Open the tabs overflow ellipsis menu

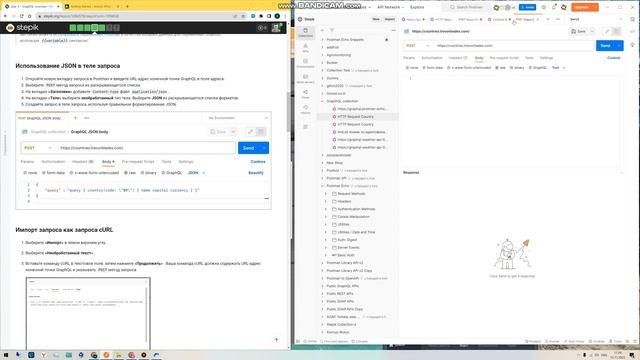click(558, 19)
